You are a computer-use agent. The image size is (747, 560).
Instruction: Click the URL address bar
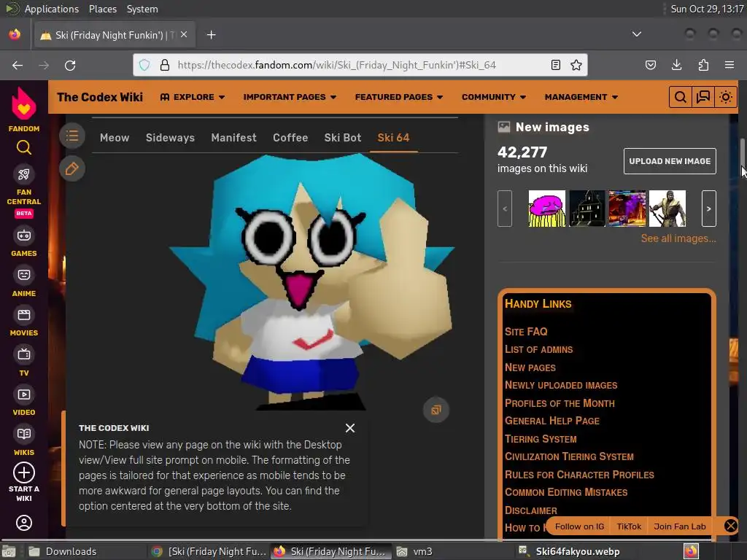pos(360,65)
